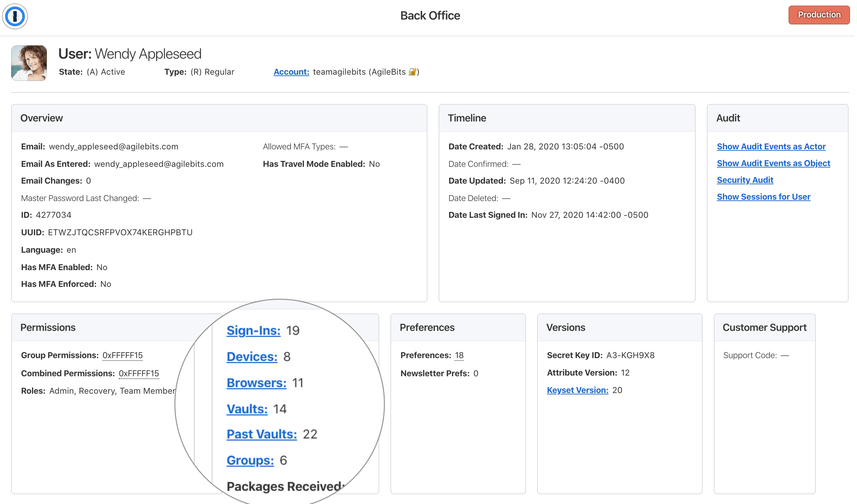
Task: Click the Customer Support panel header
Action: tap(764, 327)
